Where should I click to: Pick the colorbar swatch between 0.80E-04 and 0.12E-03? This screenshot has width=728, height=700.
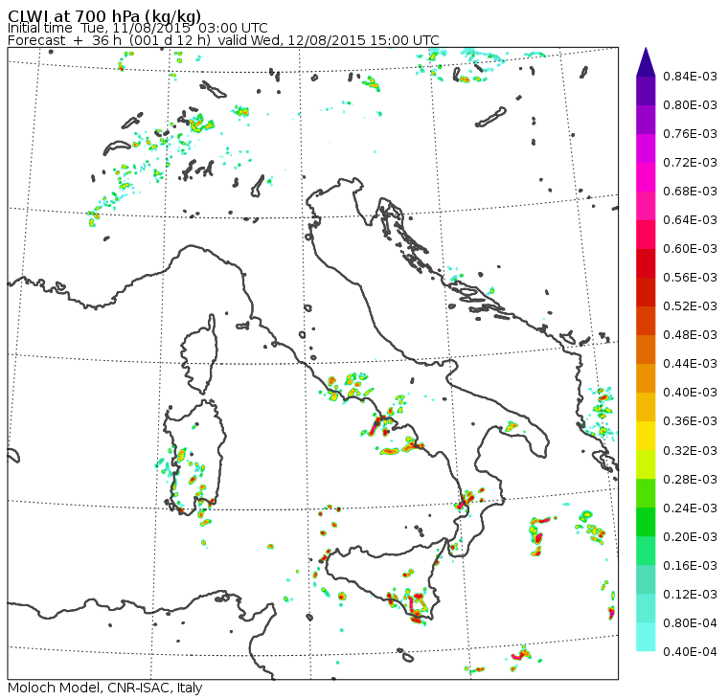(x=646, y=608)
